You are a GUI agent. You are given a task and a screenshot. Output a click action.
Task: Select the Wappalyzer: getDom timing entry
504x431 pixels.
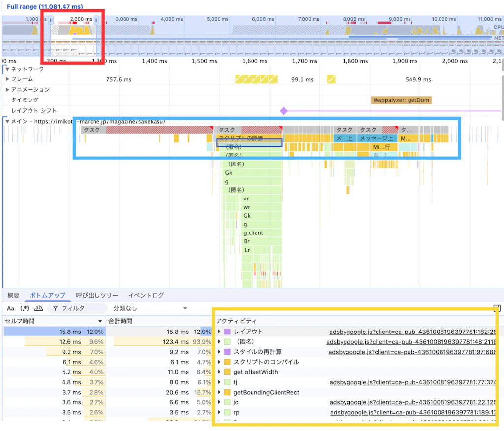401,100
